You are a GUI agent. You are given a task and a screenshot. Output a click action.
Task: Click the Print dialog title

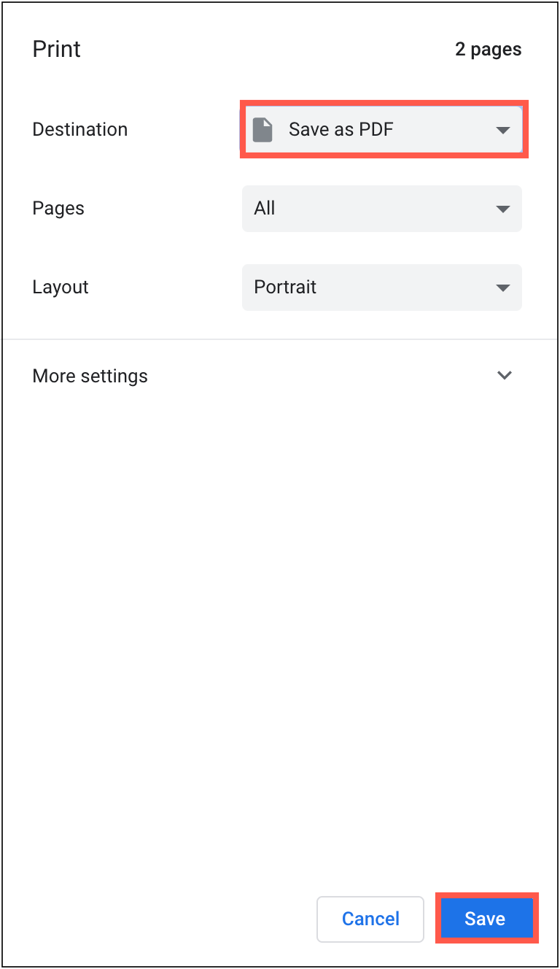56,49
